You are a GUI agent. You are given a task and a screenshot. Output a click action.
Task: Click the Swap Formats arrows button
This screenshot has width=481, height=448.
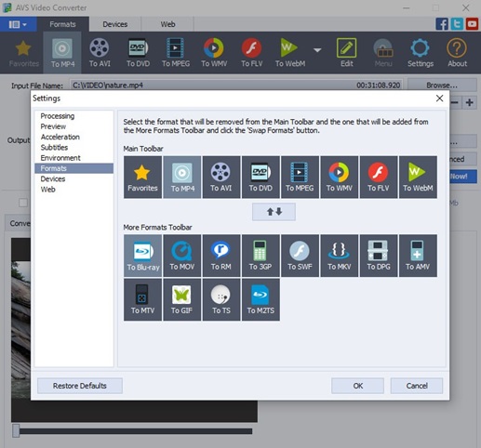274,212
